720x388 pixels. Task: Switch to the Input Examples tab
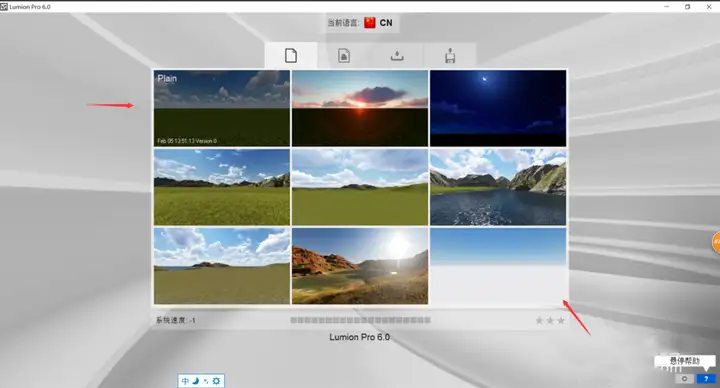coord(344,56)
